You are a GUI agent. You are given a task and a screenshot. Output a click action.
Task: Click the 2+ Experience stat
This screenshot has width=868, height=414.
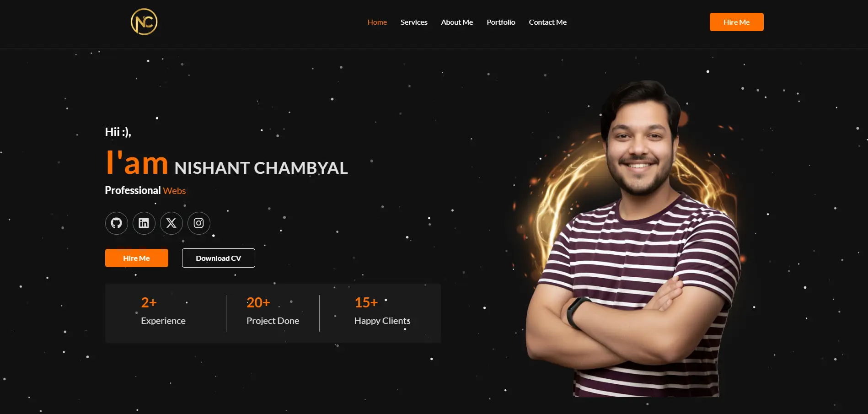163,311
